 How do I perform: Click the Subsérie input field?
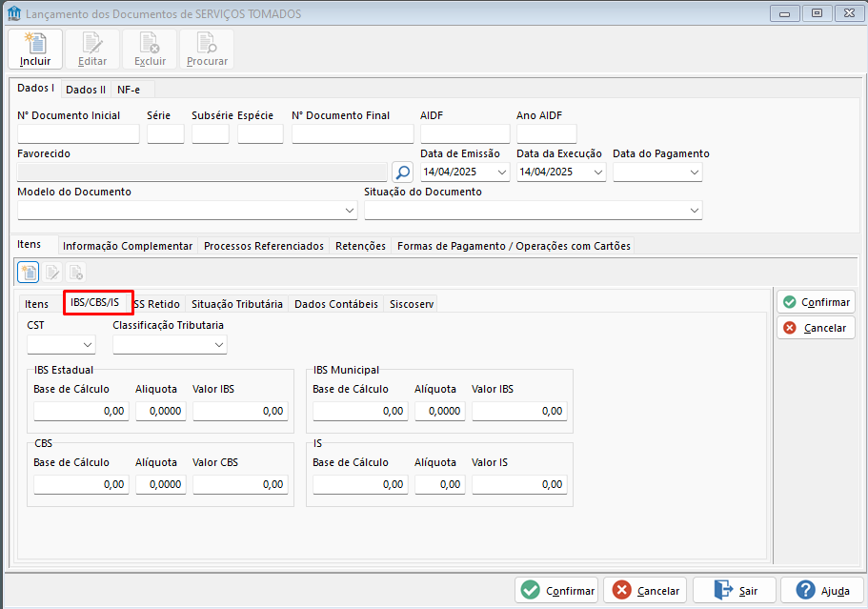pos(211,134)
